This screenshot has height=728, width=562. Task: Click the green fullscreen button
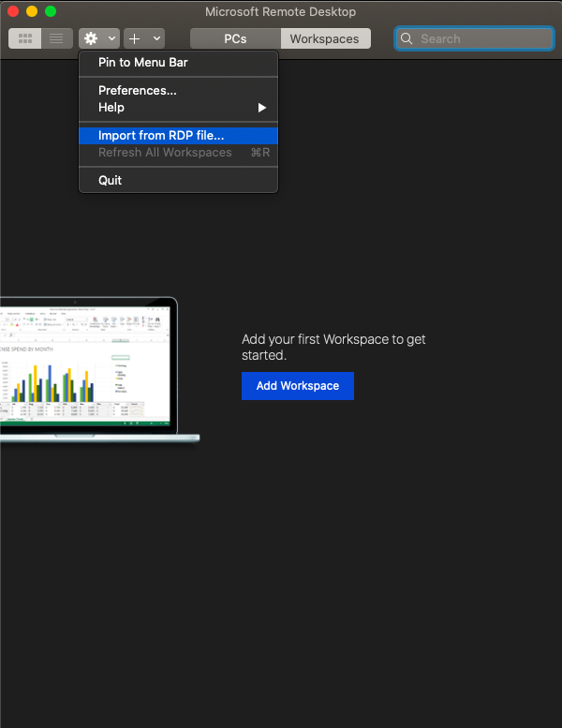(51, 11)
